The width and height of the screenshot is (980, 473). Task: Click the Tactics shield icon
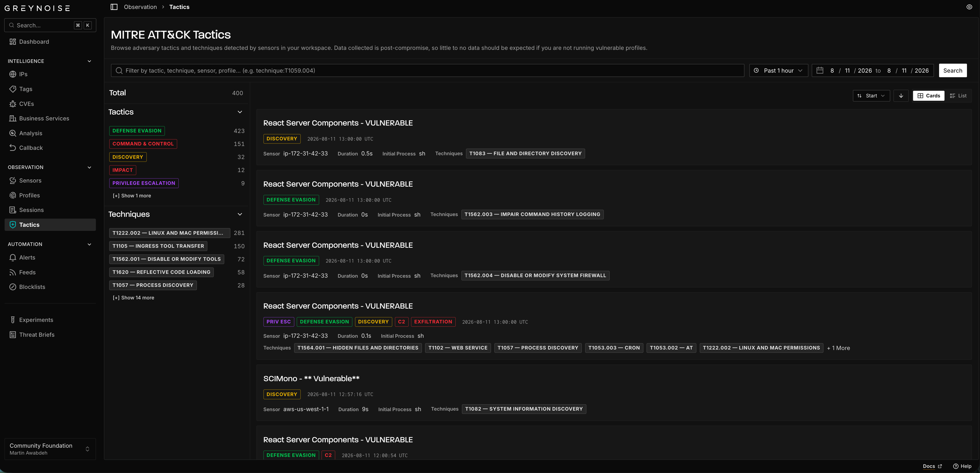(13, 225)
